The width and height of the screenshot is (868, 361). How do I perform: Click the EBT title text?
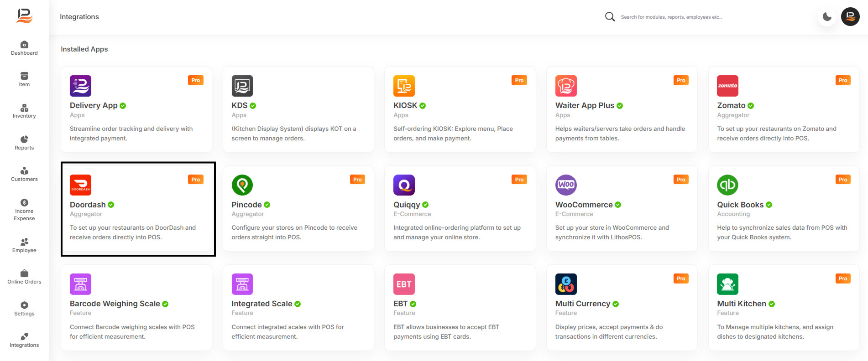400,304
